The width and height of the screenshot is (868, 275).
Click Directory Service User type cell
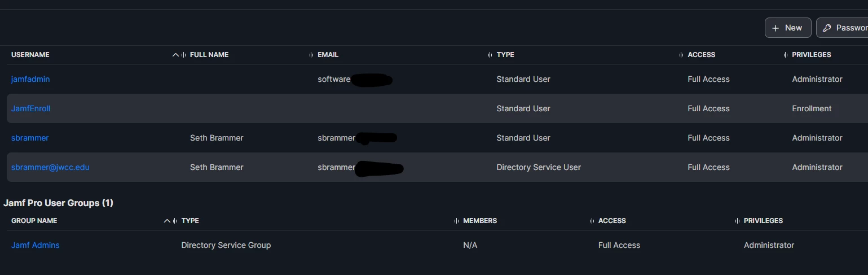pyautogui.click(x=539, y=167)
